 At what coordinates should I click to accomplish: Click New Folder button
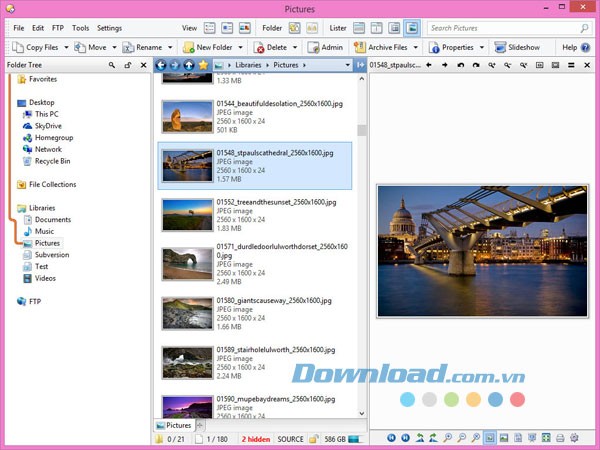pos(207,47)
